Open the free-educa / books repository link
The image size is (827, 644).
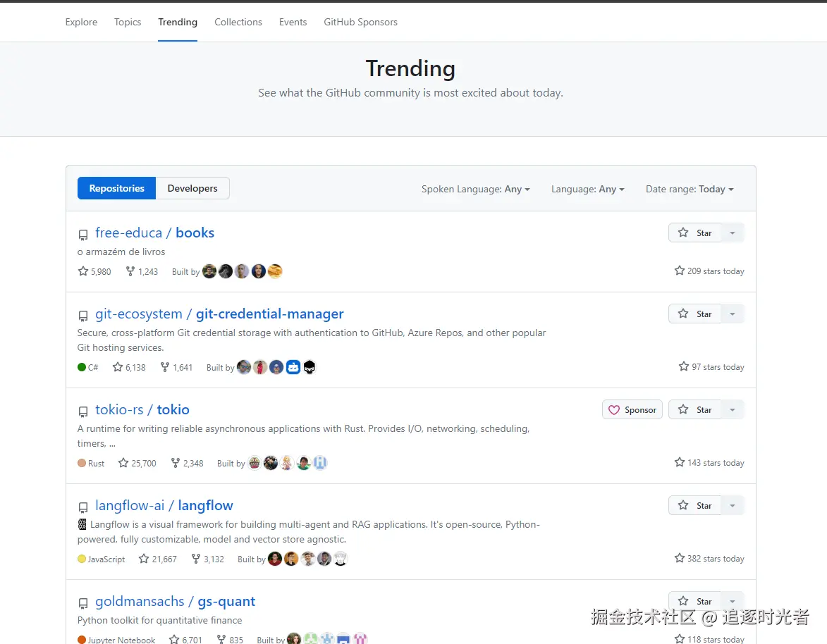point(154,233)
